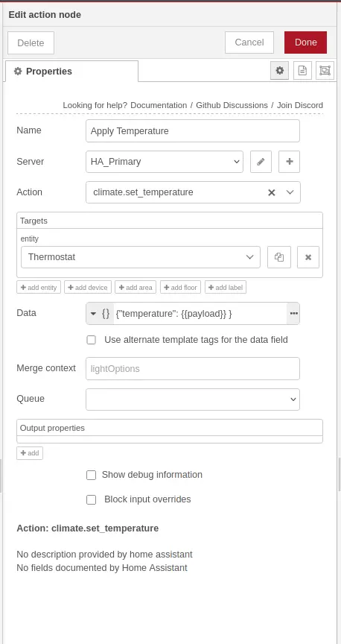Clear climate.set_temperature action with X
341x644 pixels.
coord(271,192)
